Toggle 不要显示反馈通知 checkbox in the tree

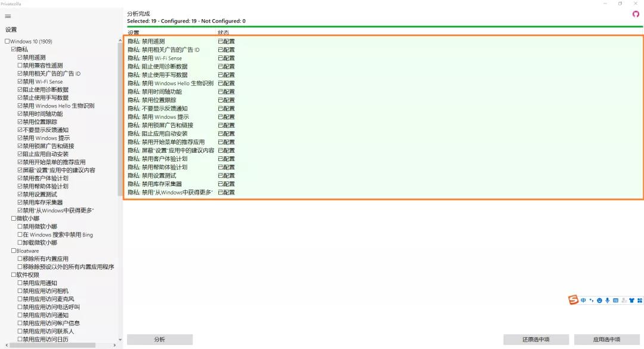pyautogui.click(x=20, y=129)
